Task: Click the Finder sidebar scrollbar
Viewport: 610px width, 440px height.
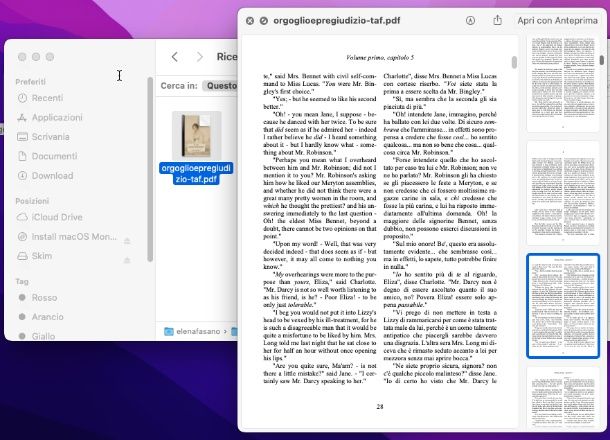Action: pos(151,169)
